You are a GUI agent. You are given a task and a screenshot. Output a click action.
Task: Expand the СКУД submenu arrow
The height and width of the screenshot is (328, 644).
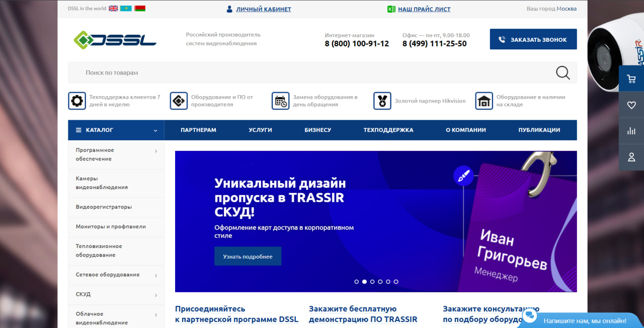156,295
